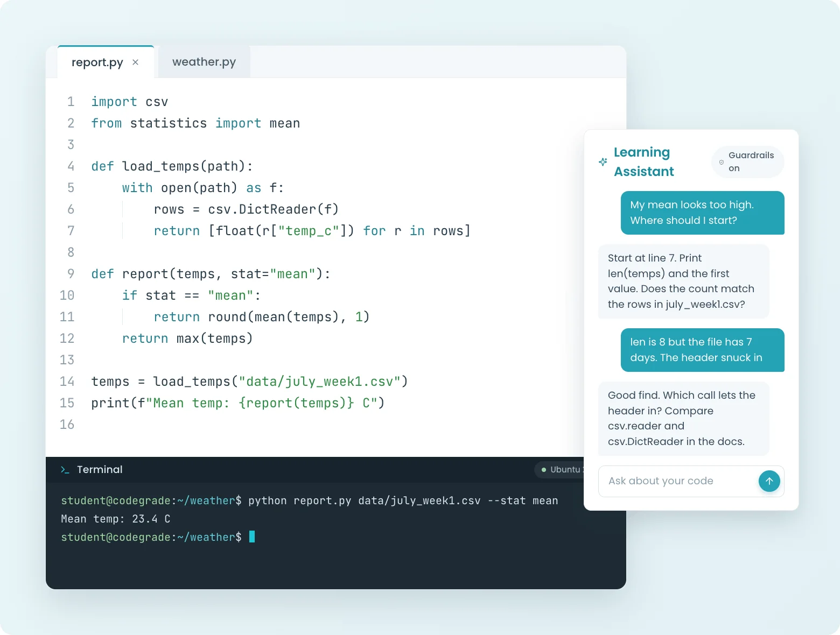The image size is (840, 635).
Task: Click the shield icon in Guardrails badge
Action: point(722,162)
